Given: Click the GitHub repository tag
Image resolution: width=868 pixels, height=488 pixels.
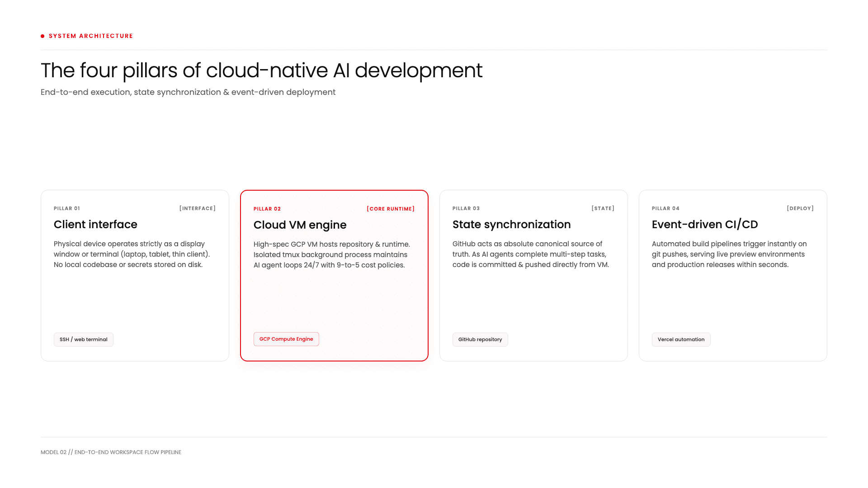Looking at the screenshot, I should point(480,339).
